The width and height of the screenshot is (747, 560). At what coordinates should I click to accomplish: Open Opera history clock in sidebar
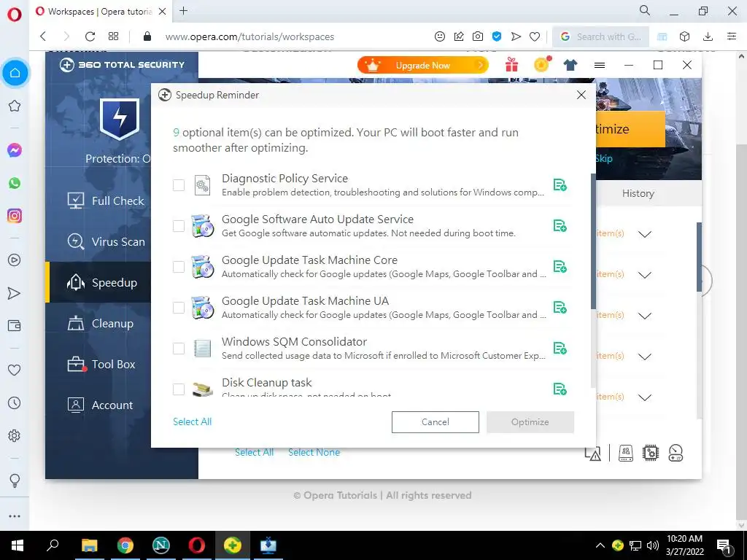pyautogui.click(x=15, y=402)
